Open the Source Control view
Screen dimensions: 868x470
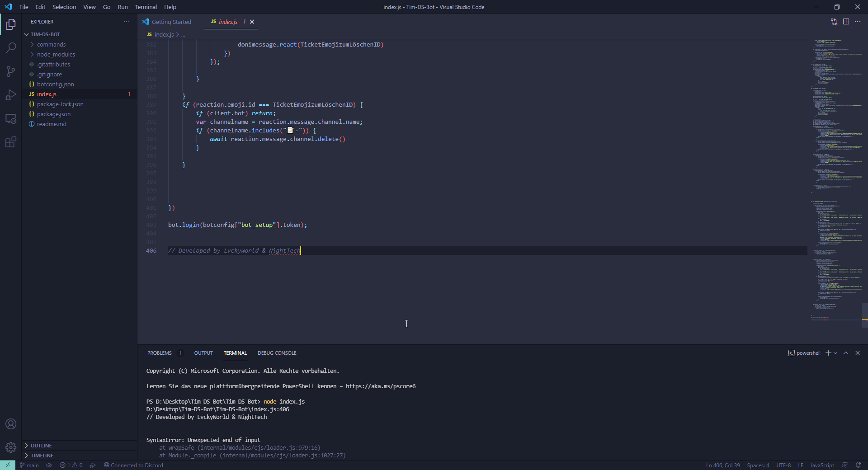pyautogui.click(x=11, y=71)
